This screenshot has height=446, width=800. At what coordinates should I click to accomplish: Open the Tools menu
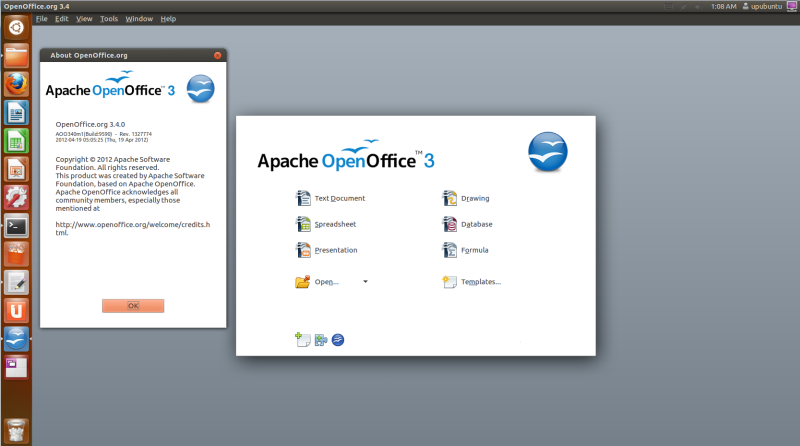pyautogui.click(x=109, y=19)
